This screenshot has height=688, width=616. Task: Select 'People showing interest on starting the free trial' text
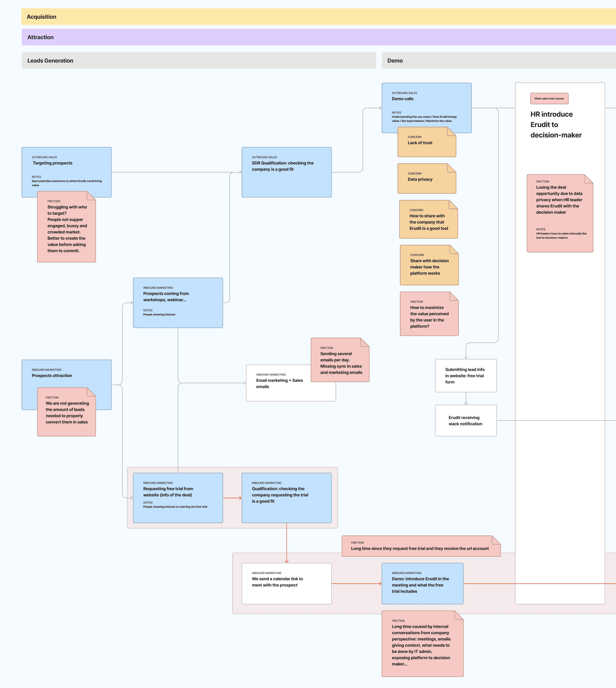tap(175, 507)
